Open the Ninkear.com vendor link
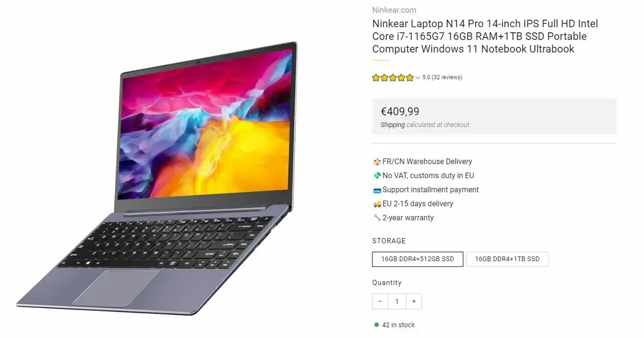This screenshot has width=644, height=338. 394,10
